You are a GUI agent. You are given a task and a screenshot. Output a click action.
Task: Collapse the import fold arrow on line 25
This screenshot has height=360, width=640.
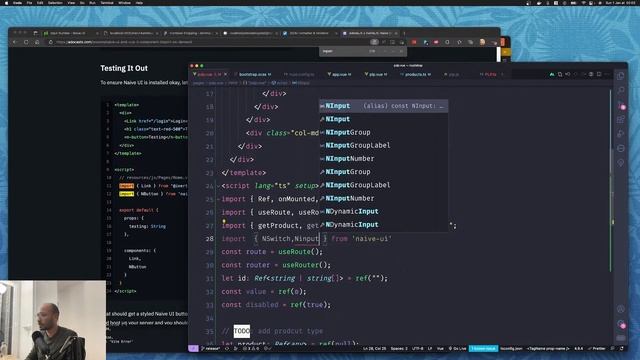(218, 199)
